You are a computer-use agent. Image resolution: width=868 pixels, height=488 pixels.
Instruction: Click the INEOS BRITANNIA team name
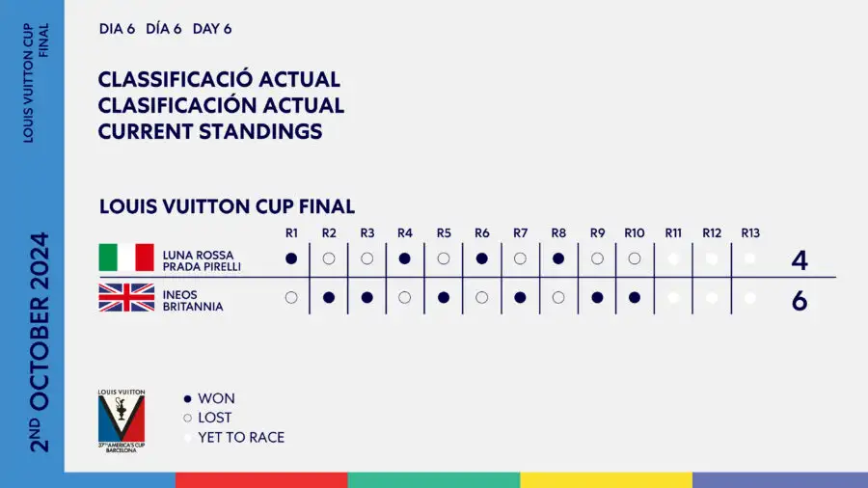click(x=193, y=300)
